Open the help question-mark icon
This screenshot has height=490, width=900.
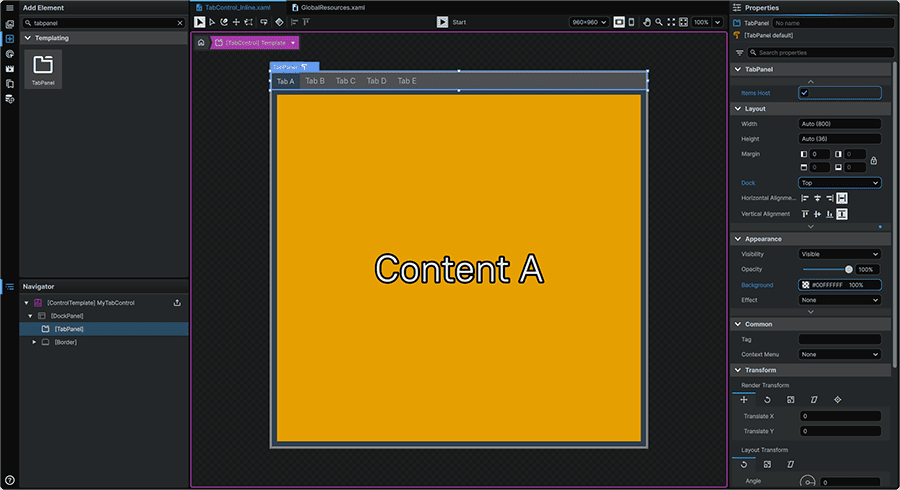10,480
